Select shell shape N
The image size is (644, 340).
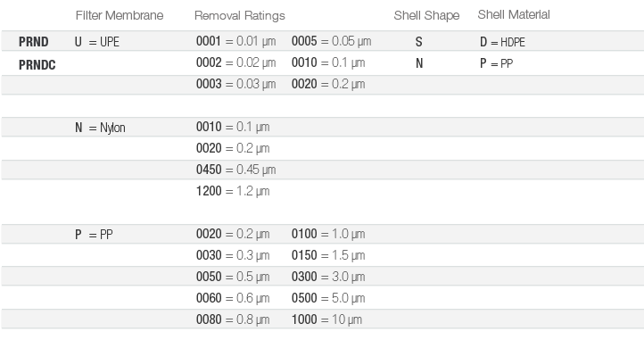point(419,63)
